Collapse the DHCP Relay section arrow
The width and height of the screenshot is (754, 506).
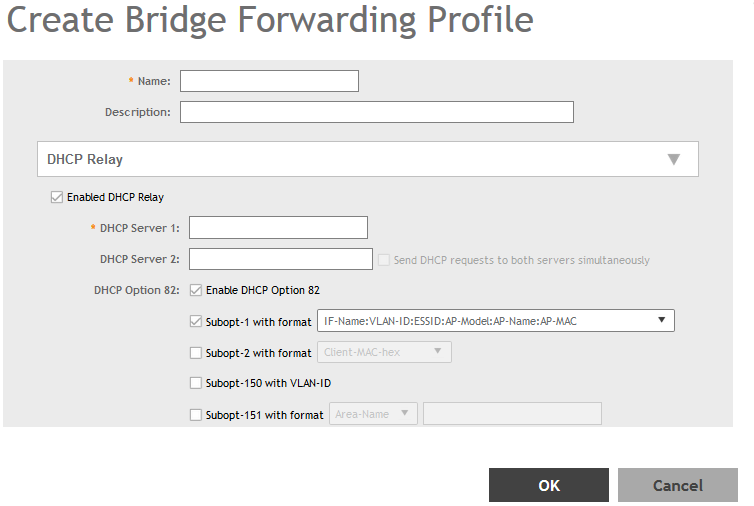(673, 159)
